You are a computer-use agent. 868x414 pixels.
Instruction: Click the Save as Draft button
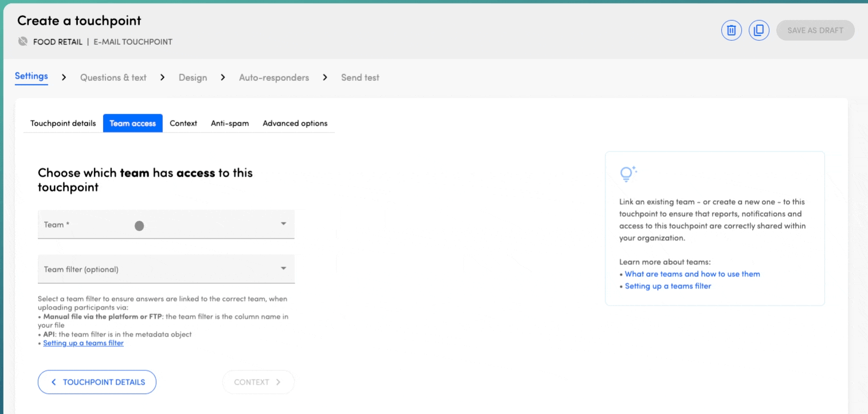(x=815, y=30)
